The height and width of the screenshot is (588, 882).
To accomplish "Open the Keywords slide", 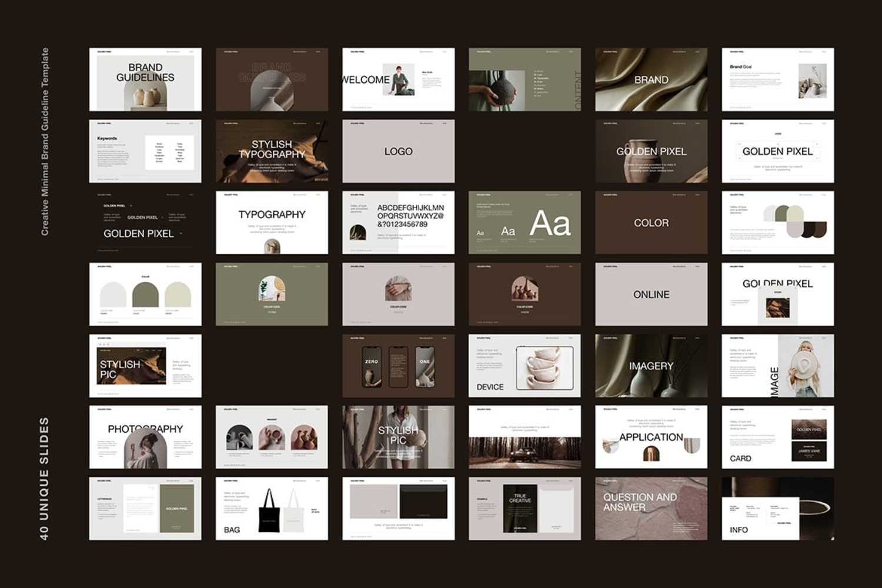I will click(x=145, y=151).
